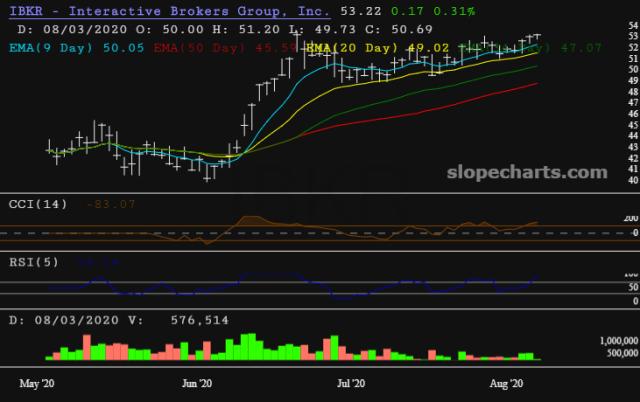Click the Jun '20 date axis label
Screen dimensions: 640x402
[x=198, y=383]
